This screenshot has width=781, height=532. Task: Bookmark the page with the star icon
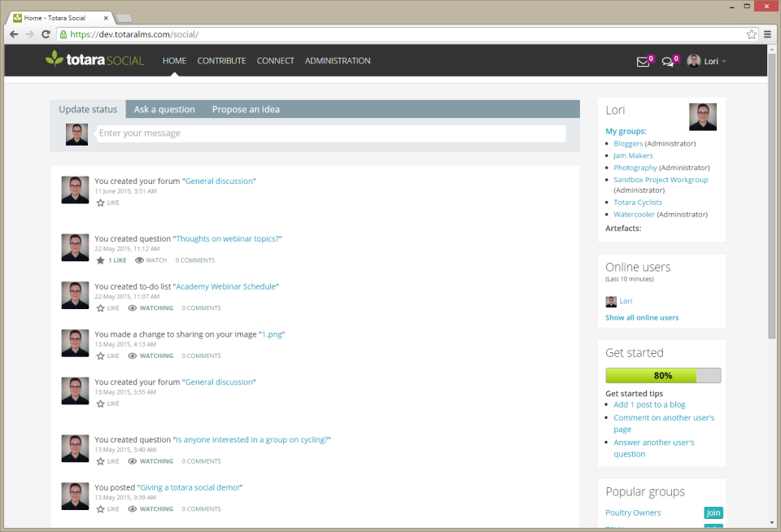pyautogui.click(x=751, y=34)
